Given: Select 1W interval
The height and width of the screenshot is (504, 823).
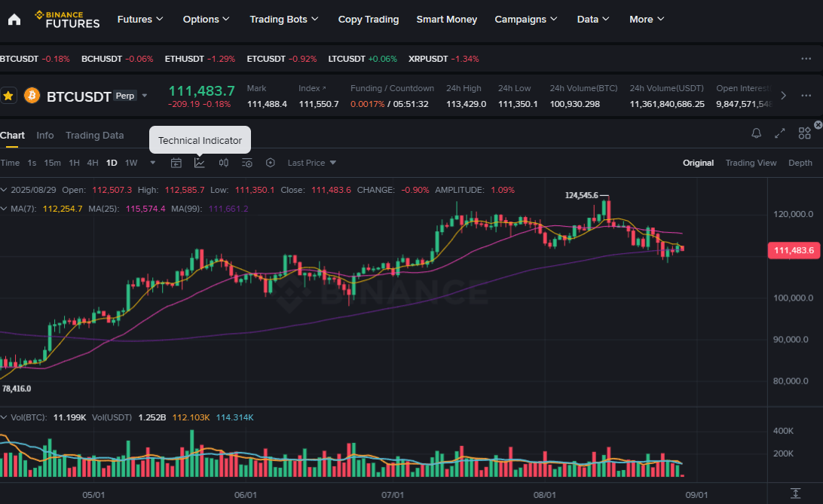Looking at the screenshot, I should (130, 163).
